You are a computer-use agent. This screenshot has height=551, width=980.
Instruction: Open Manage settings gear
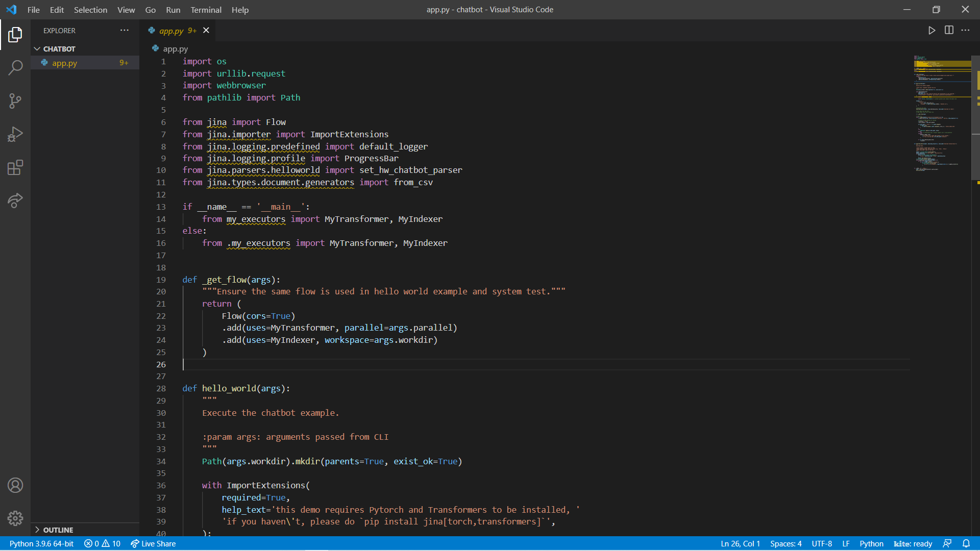tap(15, 518)
